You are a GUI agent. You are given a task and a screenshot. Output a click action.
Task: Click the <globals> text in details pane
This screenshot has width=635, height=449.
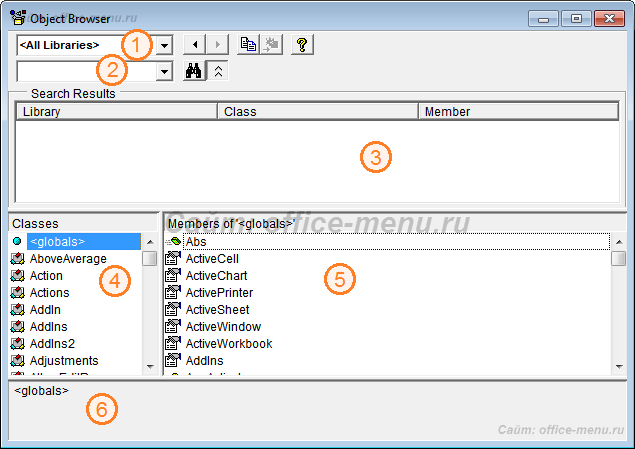41,391
